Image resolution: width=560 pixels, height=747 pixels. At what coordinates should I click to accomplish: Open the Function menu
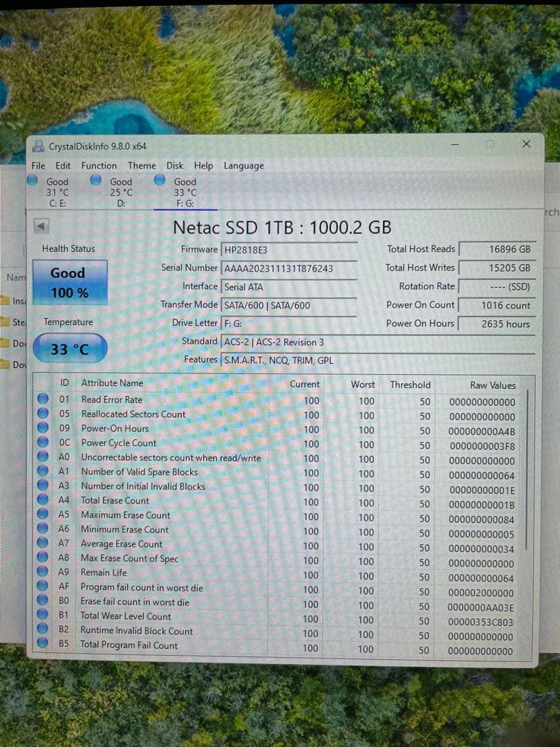[99, 166]
